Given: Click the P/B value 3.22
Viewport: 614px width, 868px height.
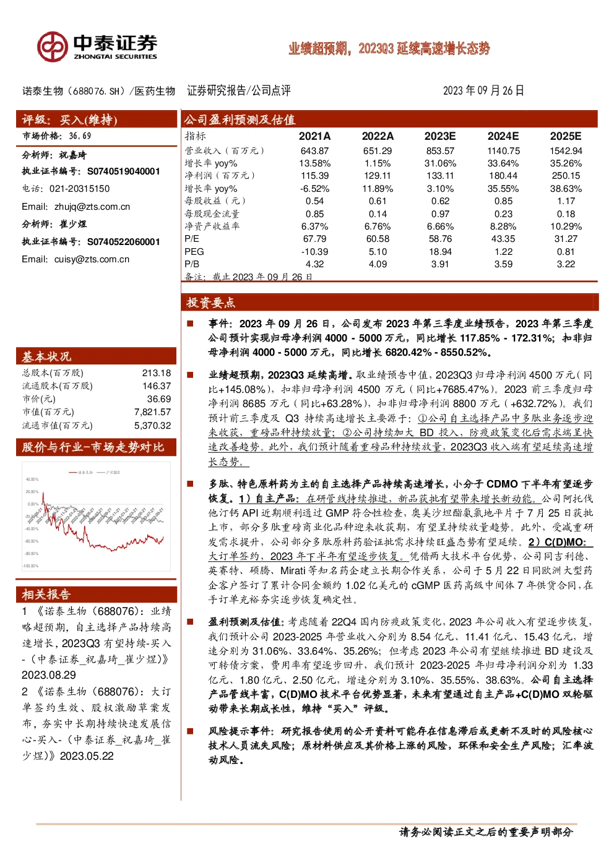Looking at the screenshot, I should [566, 264].
